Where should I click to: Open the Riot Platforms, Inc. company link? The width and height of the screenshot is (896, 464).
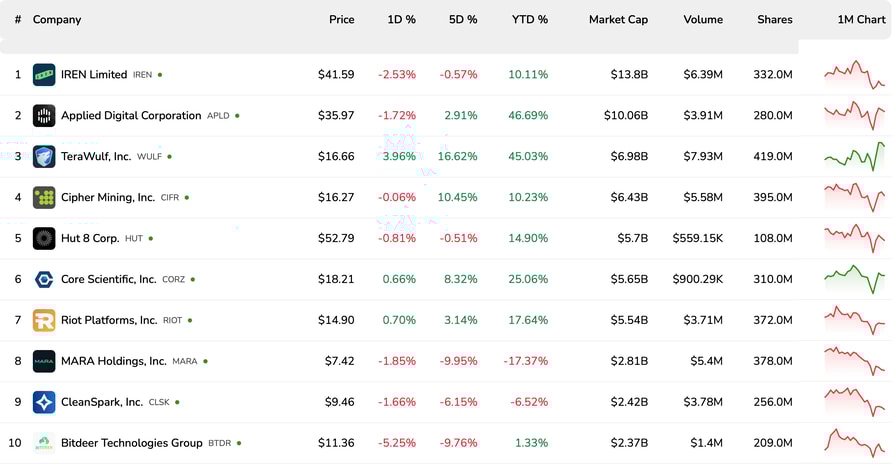pyautogui.click(x=109, y=321)
